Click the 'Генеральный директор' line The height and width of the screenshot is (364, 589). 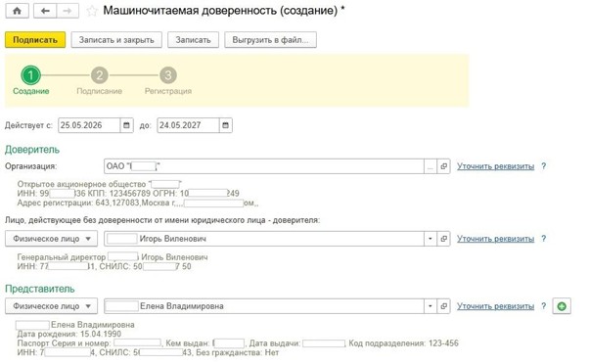tap(113, 257)
